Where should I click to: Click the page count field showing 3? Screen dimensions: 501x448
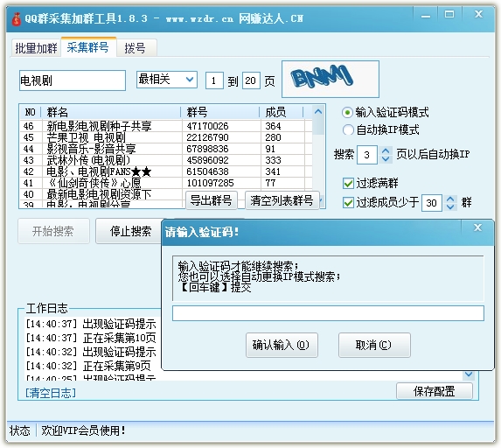(367, 155)
